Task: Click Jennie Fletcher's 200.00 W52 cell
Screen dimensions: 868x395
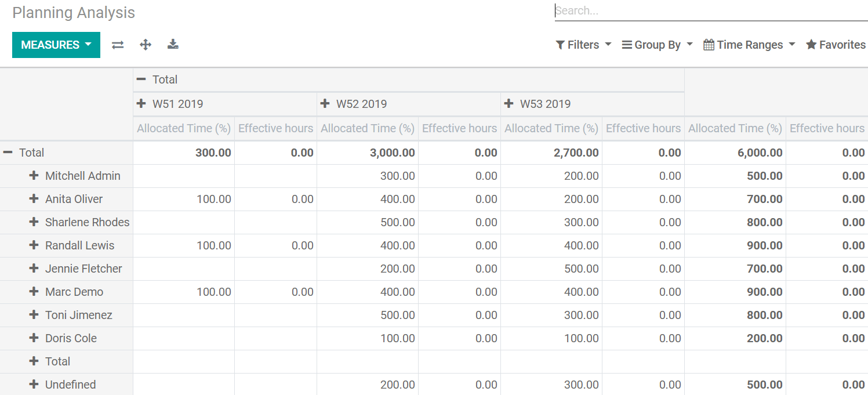Action: [x=368, y=269]
